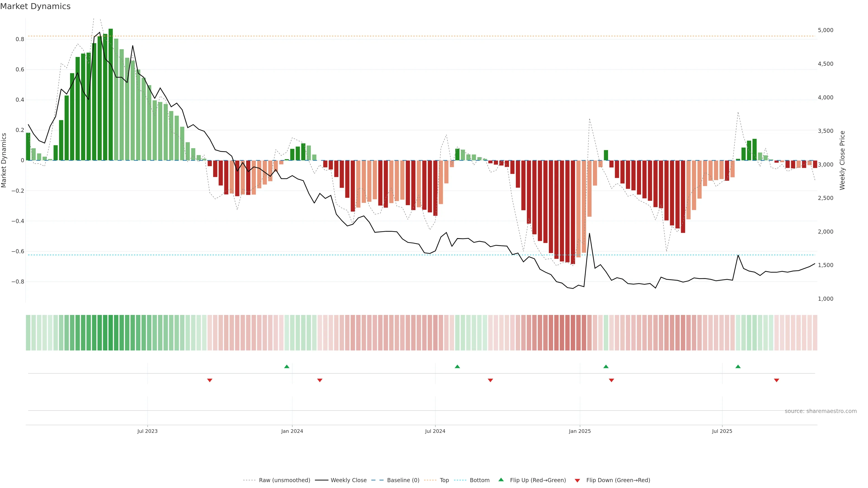Toggle the Top legend entry
868x488 pixels.
point(444,480)
